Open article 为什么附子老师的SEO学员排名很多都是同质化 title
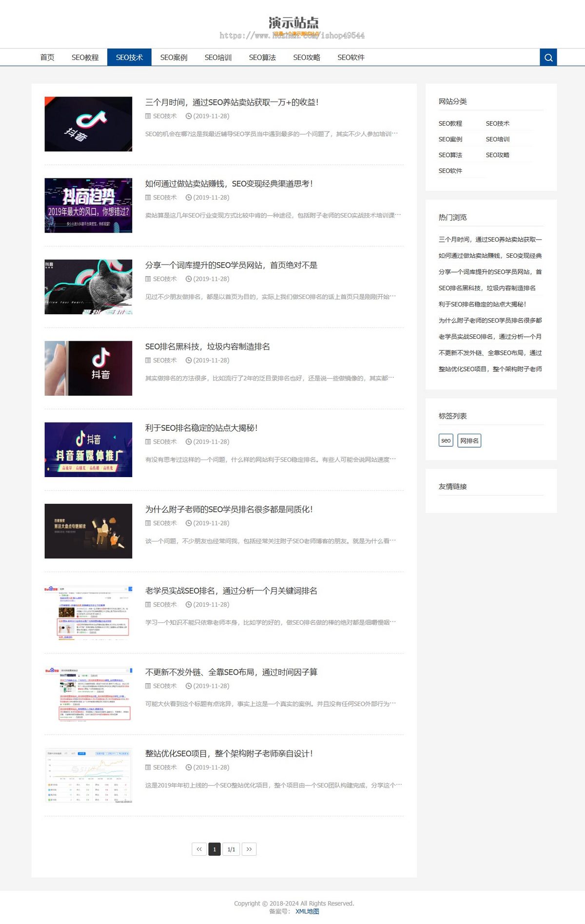This screenshot has width=585, height=924. pyautogui.click(x=229, y=509)
